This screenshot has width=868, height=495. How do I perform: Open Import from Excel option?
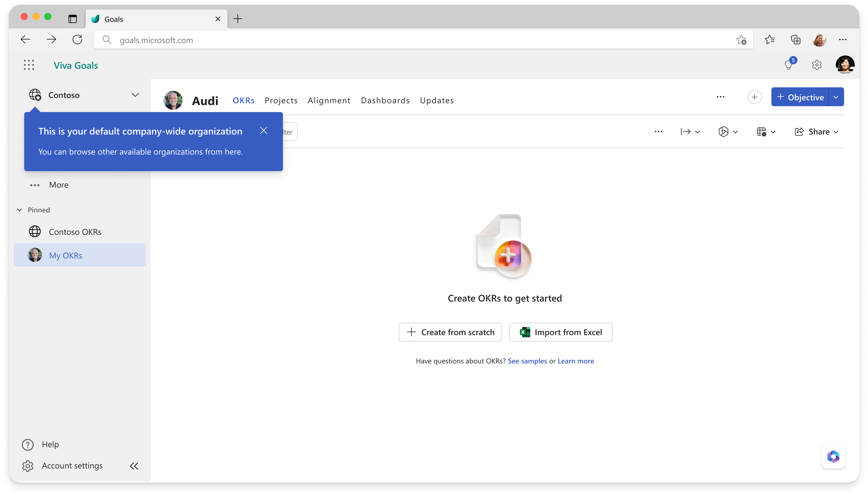(560, 332)
